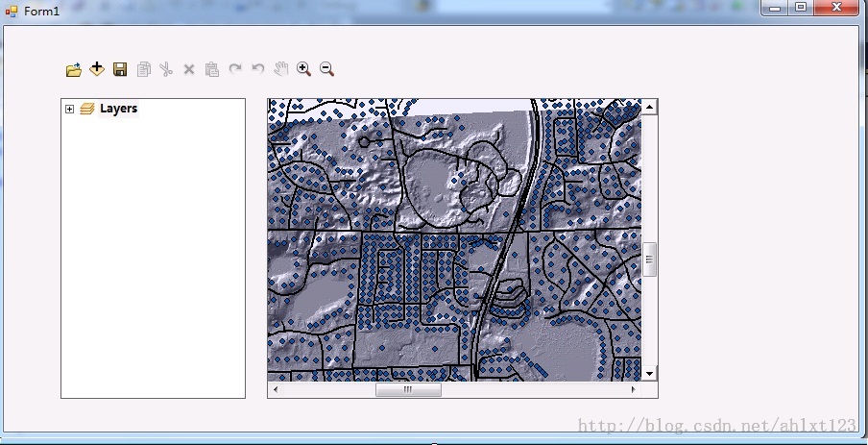Click the map's vertical scrollbar thumb

(x=649, y=260)
